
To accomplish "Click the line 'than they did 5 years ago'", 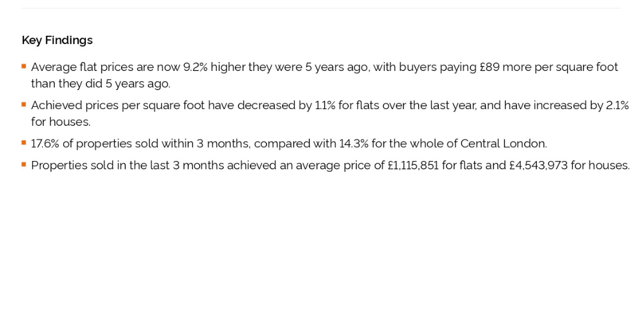I will 101,84.
